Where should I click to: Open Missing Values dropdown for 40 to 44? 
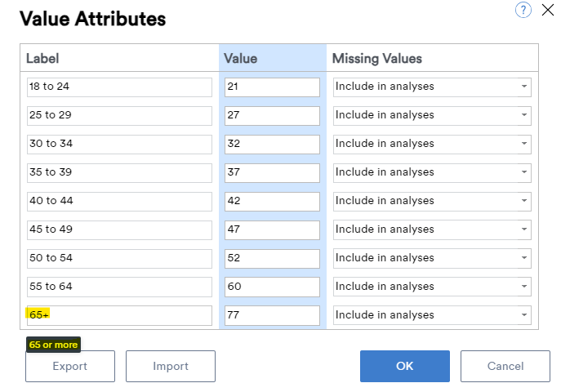pyautogui.click(x=432, y=202)
